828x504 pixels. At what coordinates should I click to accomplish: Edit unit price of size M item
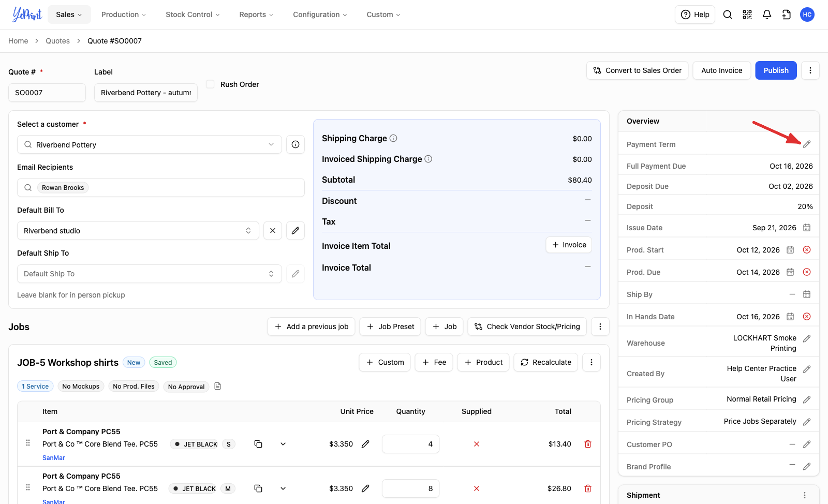tap(365, 488)
